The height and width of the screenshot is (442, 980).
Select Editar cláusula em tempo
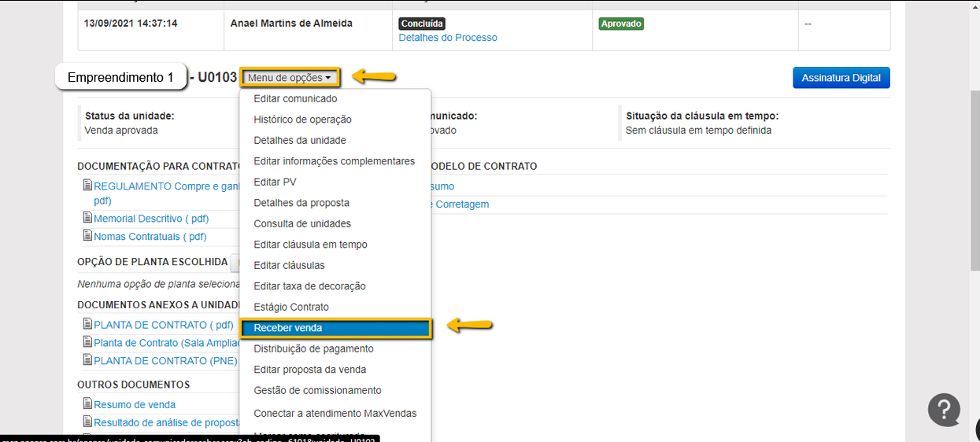coord(310,245)
